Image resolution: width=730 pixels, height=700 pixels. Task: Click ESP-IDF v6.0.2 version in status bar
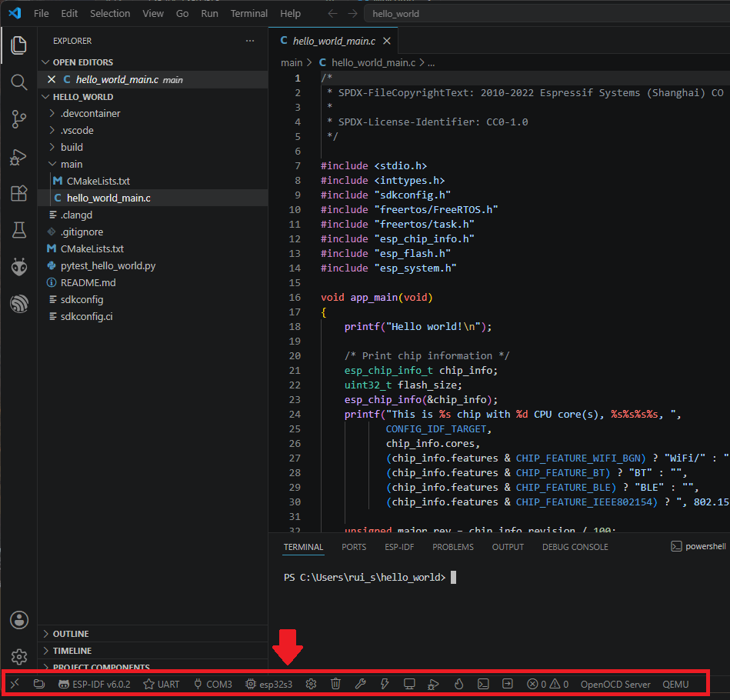point(95,684)
